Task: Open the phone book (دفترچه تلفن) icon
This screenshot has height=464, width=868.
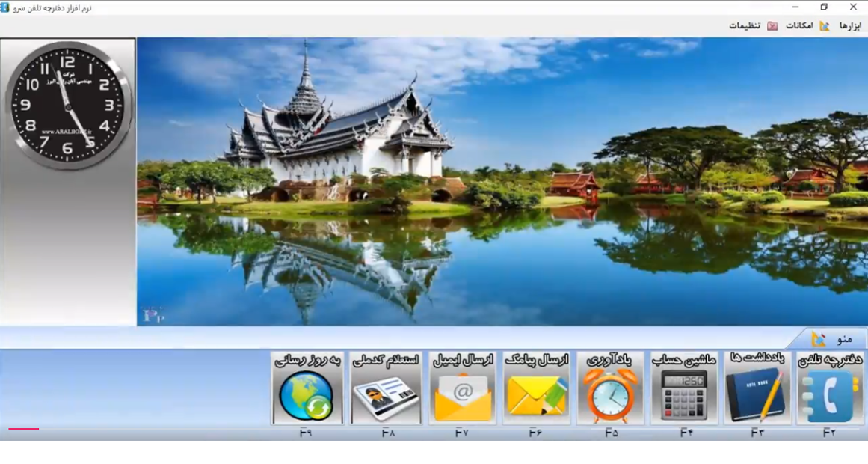Action: pos(830,395)
